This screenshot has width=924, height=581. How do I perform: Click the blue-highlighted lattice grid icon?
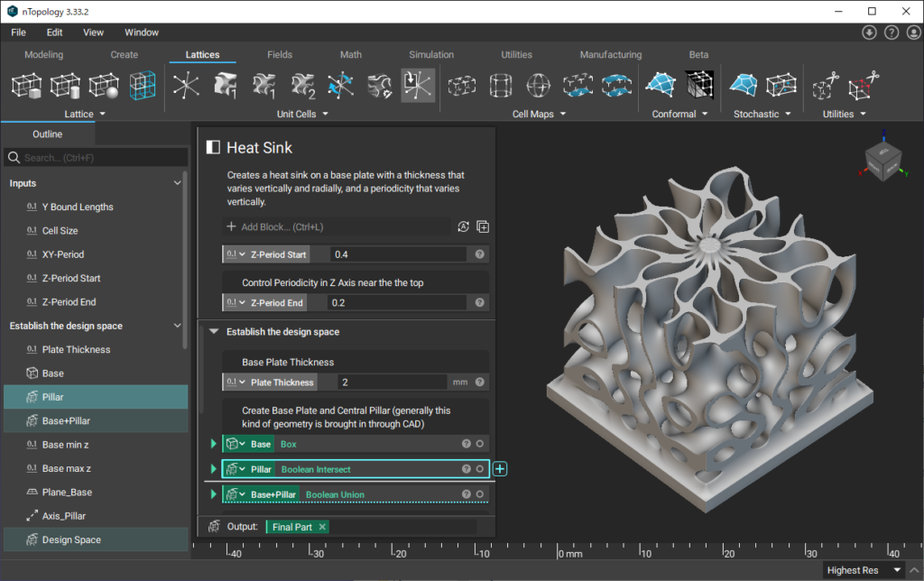[143, 86]
